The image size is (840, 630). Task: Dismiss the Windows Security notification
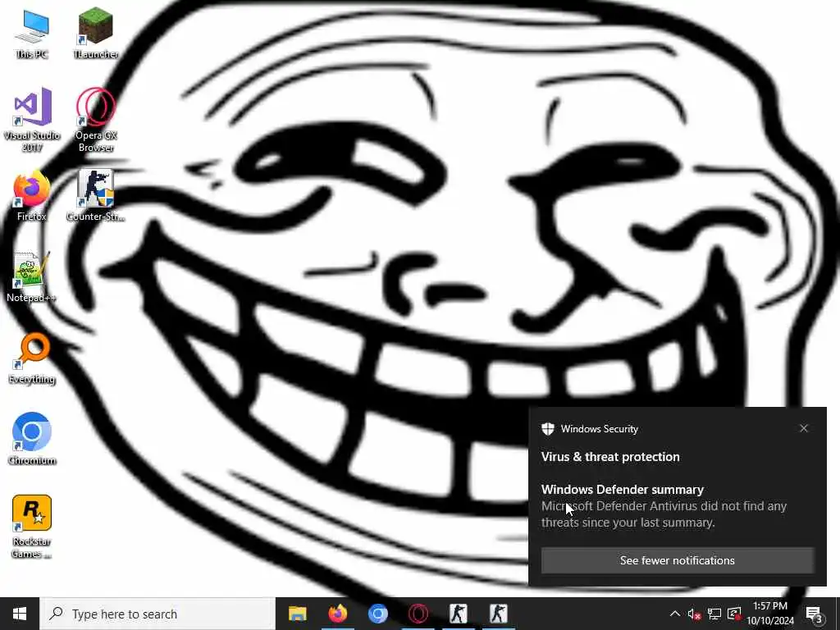pyautogui.click(x=804, y=428)
